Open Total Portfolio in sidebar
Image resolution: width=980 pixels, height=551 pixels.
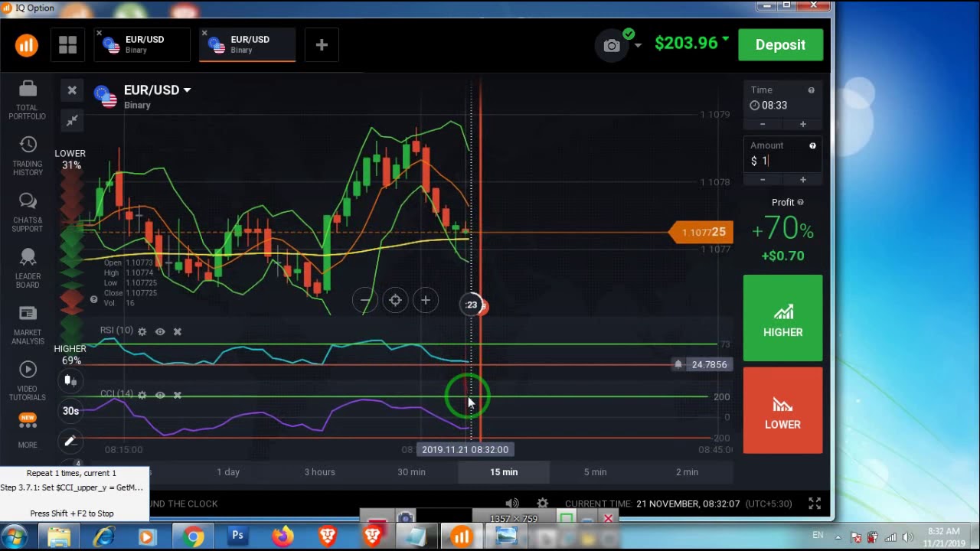(x=28, y=101)
